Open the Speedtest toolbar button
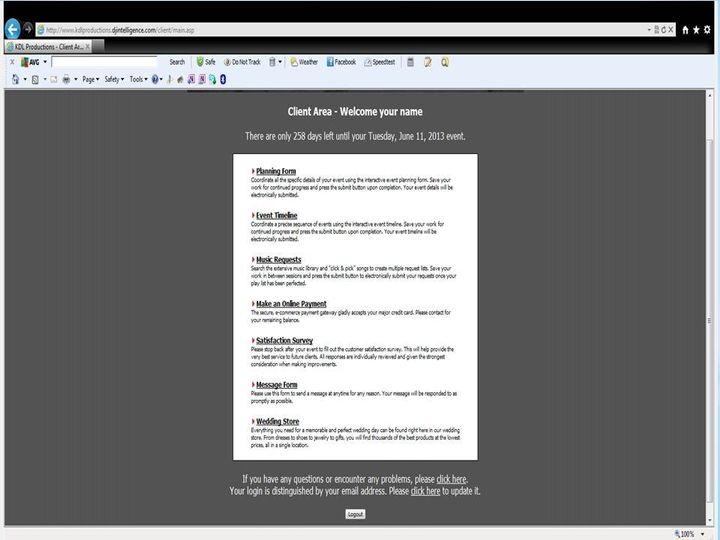The image size is (720, 540). pyautogui.click(x=380, y=62)
